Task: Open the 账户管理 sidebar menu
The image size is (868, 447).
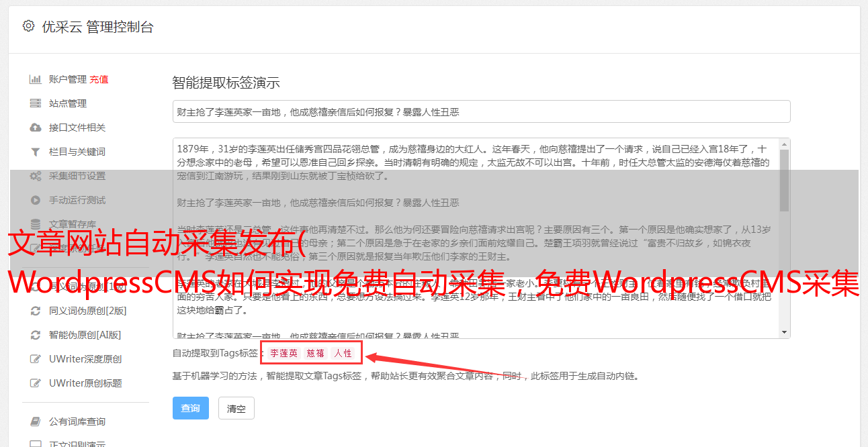Action: (x=67, y=79)
